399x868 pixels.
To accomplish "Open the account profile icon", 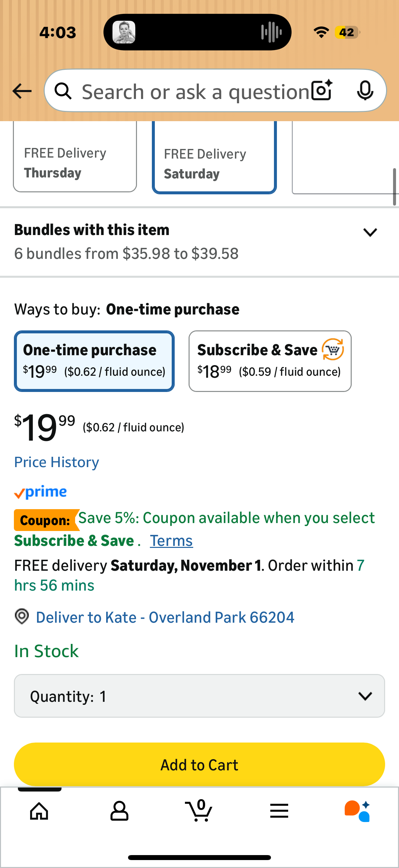I will (119, 811).
